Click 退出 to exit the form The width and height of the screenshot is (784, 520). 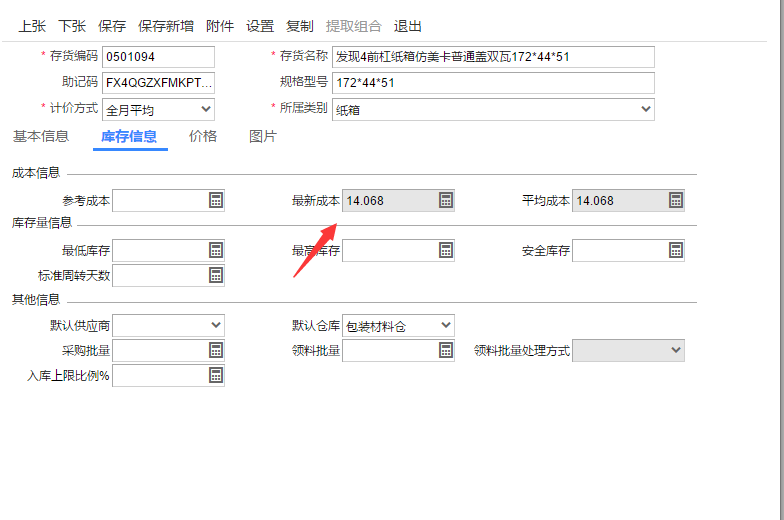[x=408, y=26]
